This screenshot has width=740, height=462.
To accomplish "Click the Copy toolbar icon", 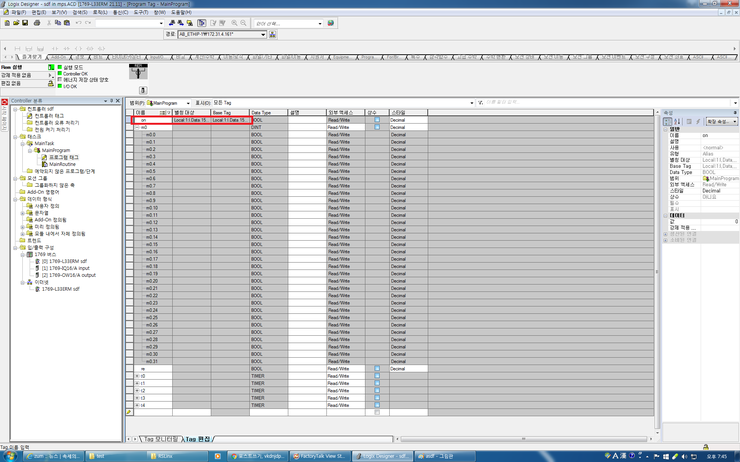I will [58, 23].
